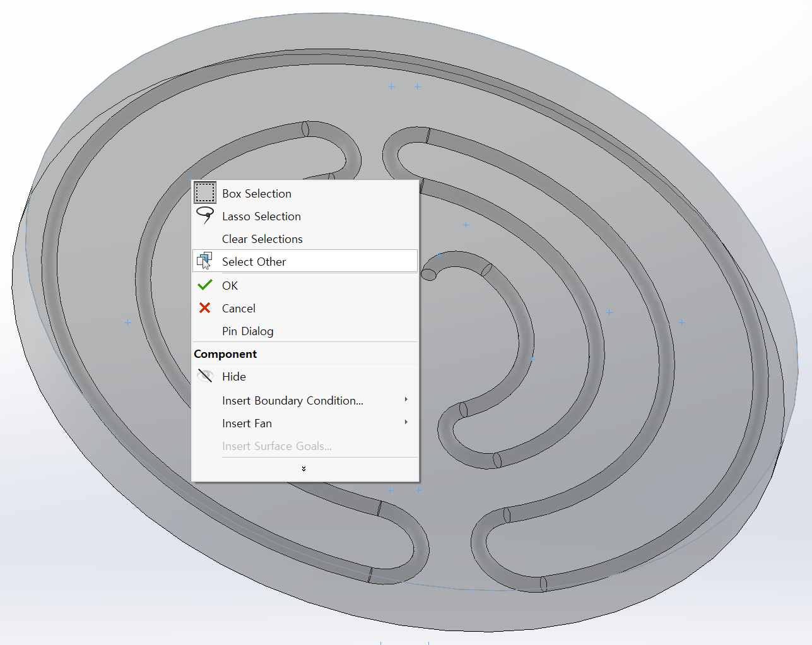Click the Box Selection dotted-square icon

204,193
